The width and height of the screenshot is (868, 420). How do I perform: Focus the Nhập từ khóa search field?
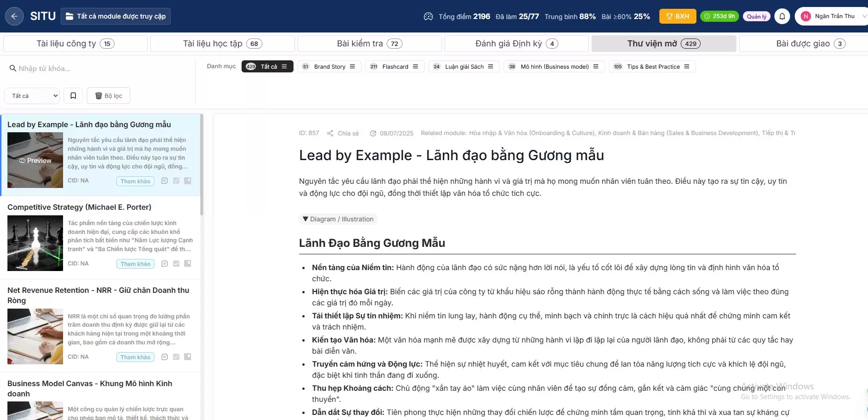click(x=100, y=68)
